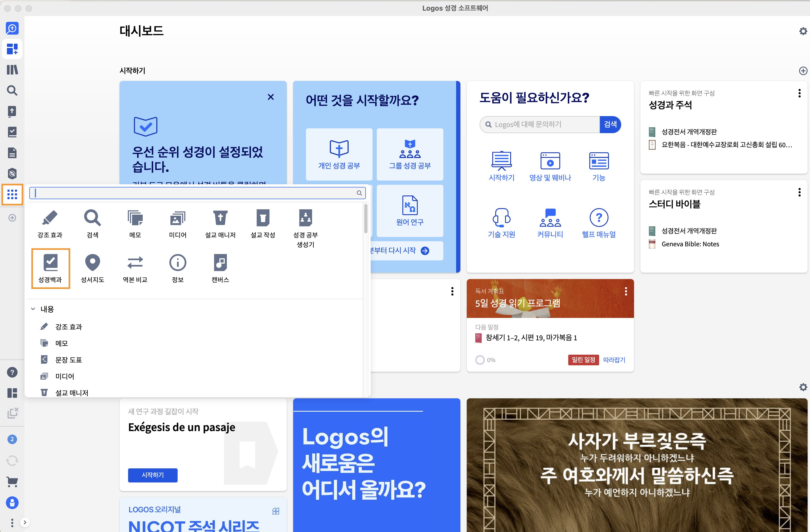Open the 성경 공부 생성기 tool

click(306, 229)
